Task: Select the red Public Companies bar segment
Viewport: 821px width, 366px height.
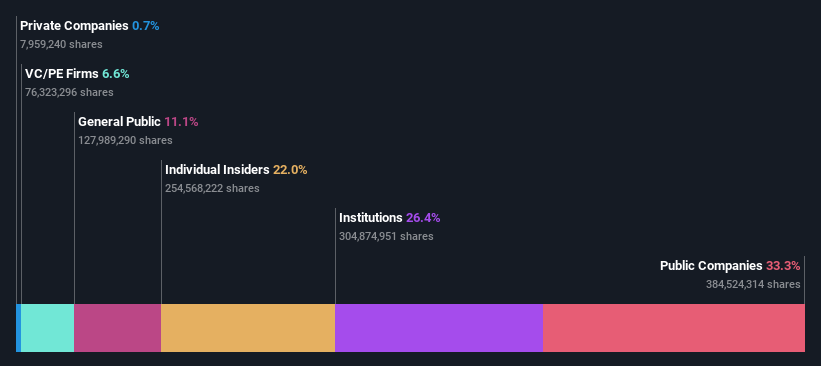Action: [x=674, y=328]
